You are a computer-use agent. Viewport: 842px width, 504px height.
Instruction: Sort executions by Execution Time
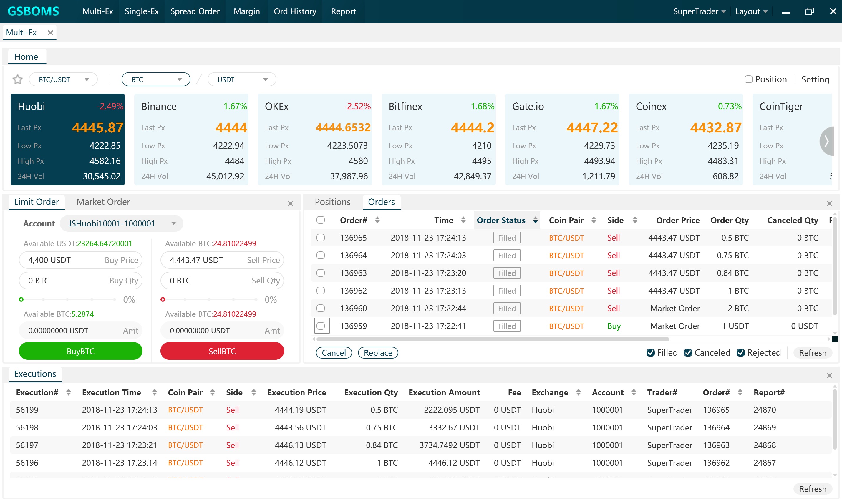tap(155, 393)
